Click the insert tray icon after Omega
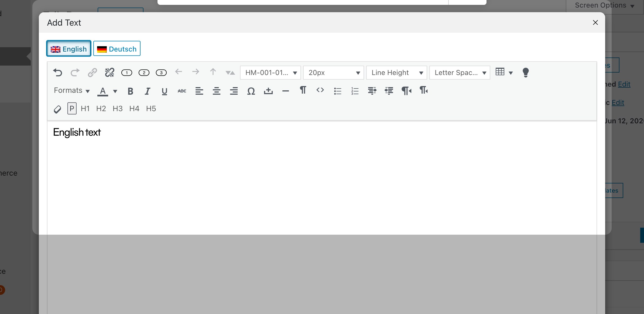 (268, 91)
